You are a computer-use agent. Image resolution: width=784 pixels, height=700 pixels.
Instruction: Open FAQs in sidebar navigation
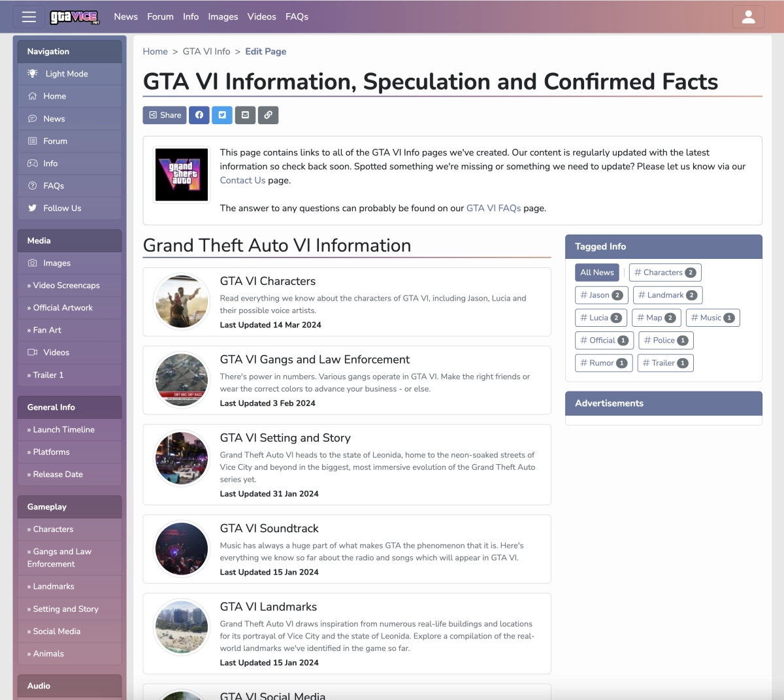click(69, 186)
